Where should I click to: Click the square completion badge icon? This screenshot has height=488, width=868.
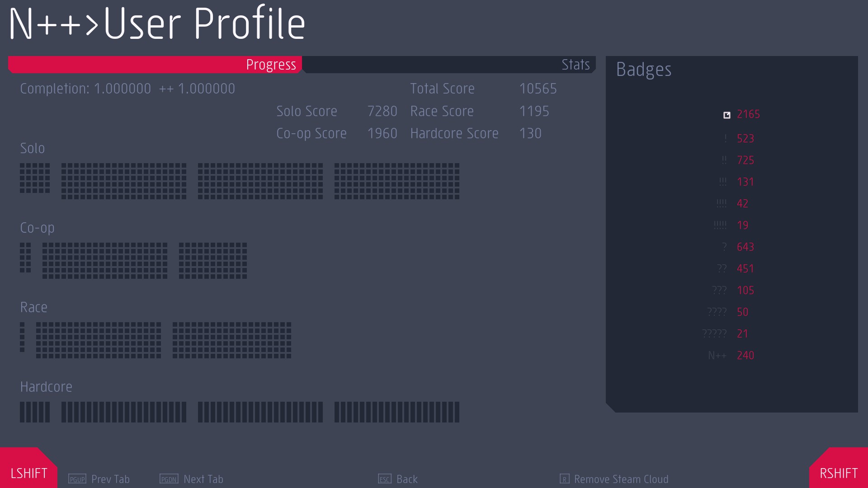726,115
